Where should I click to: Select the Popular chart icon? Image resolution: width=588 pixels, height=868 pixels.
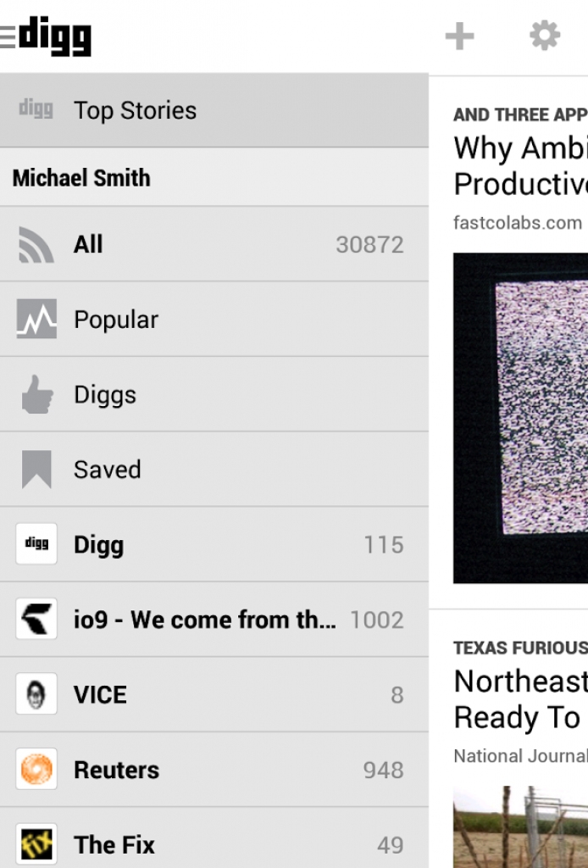[x=36, y=320]
